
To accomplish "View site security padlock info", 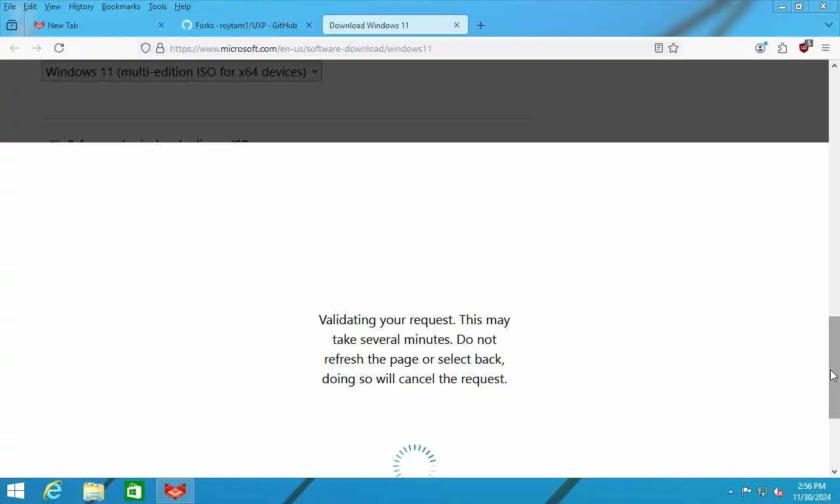I will pos(159,48).
